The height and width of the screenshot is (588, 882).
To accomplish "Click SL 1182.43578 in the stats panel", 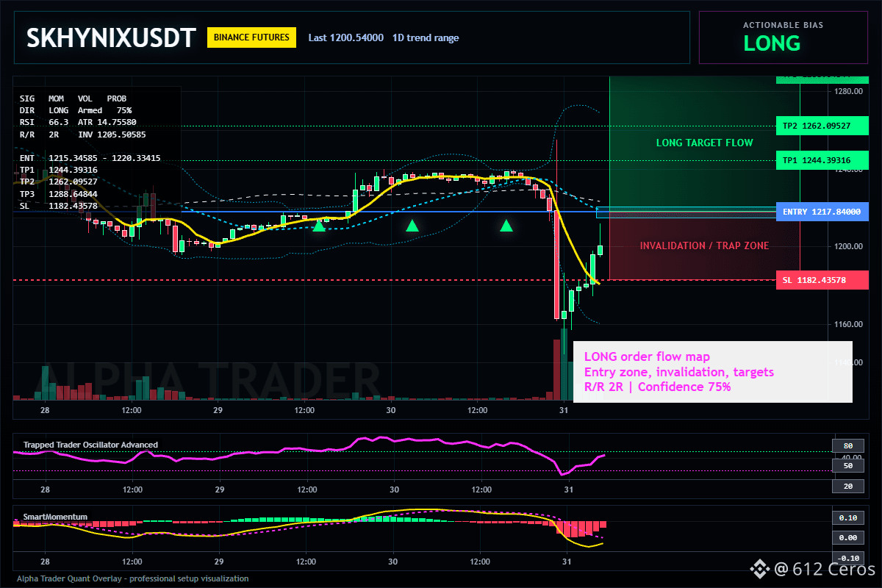I will click(58, 206).
